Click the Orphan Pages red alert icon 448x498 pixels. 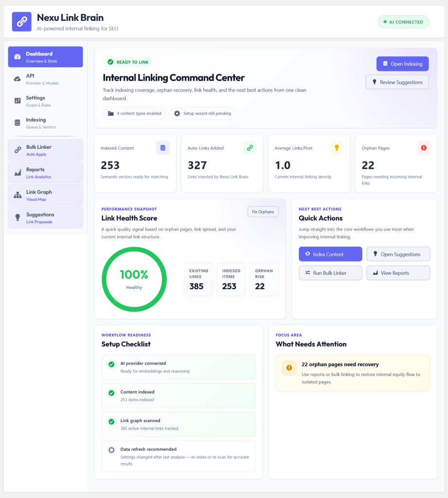coord(424,148)
